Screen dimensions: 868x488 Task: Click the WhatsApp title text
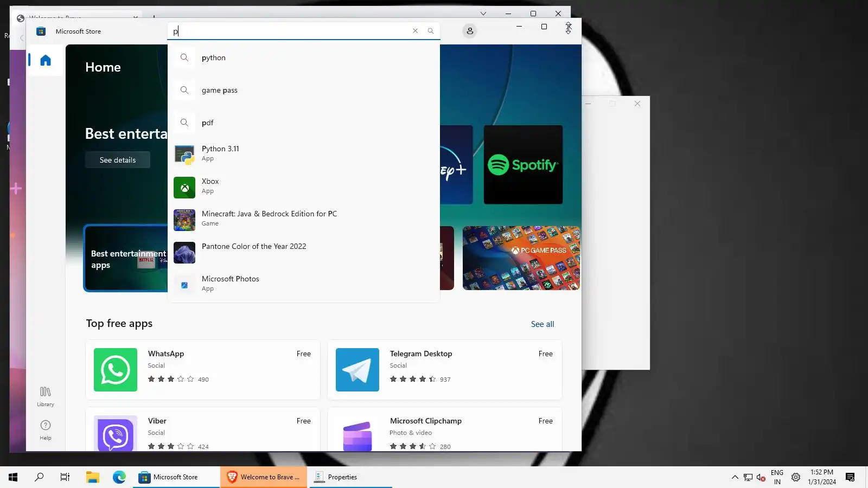(x=166, y=354)
